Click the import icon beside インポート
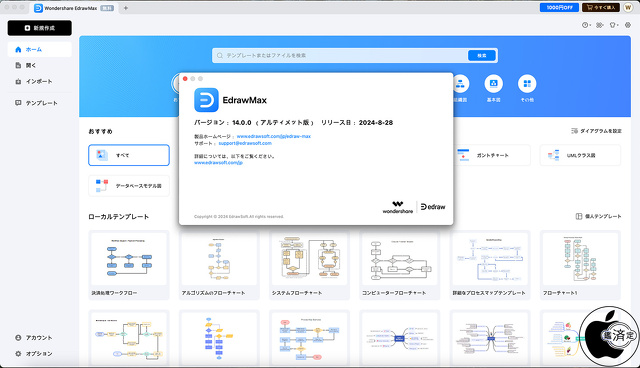640x368 pixels. 18,82
